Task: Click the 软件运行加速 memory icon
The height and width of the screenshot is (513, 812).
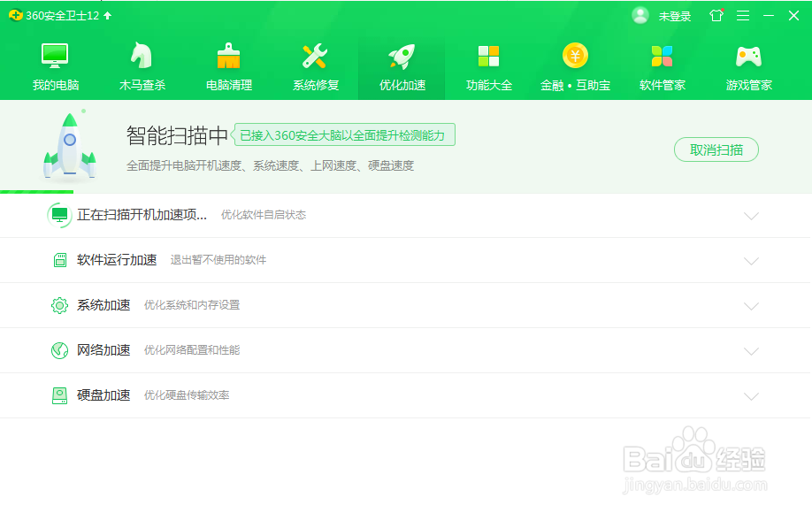Action: (x=60, y=260)
